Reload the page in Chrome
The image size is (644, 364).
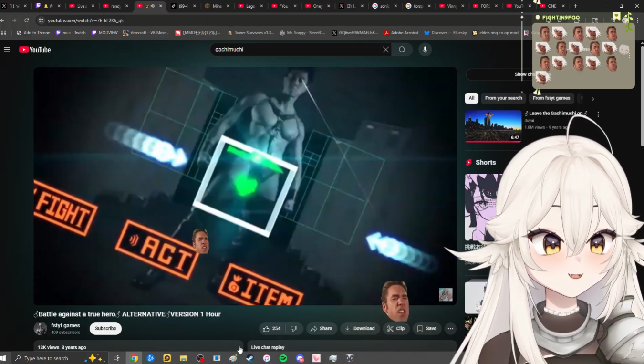point(27,21)
